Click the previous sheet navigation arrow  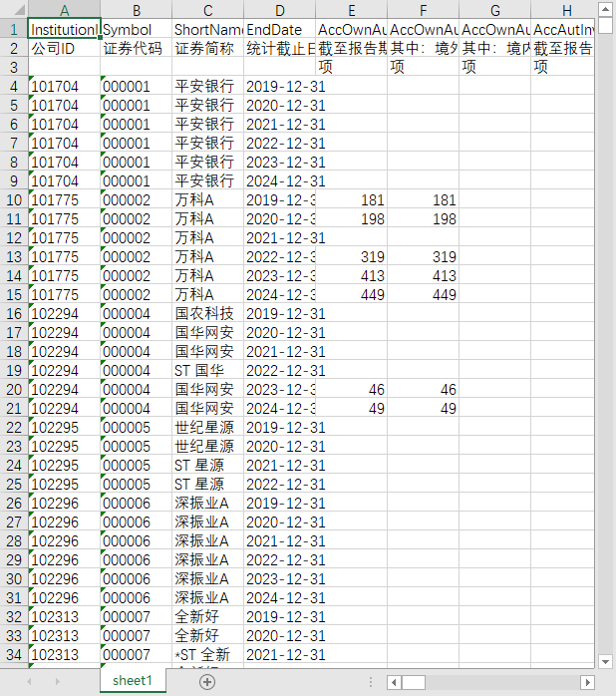click(x=29, y=681)
